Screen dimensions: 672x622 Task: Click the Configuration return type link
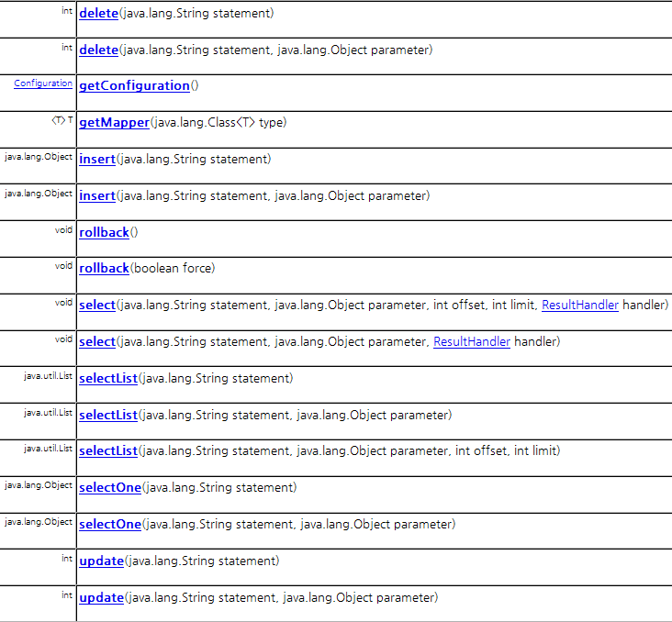[43, 83]
